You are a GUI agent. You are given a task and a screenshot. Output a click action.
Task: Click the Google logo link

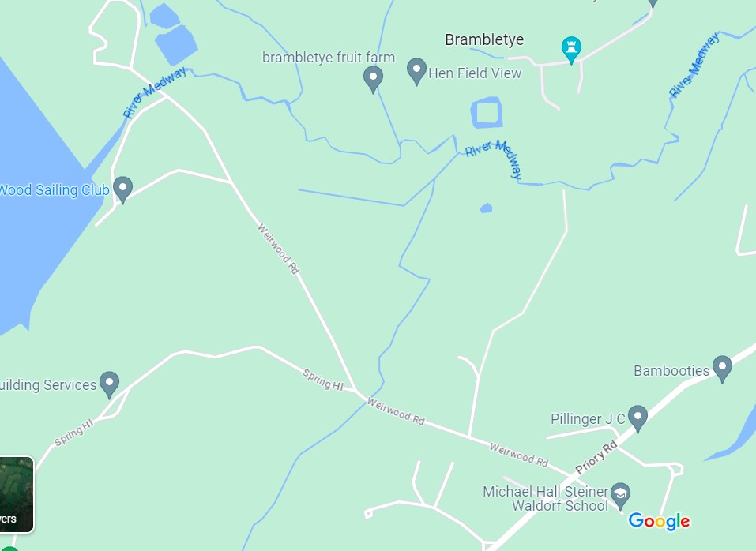tap(659, 521)
